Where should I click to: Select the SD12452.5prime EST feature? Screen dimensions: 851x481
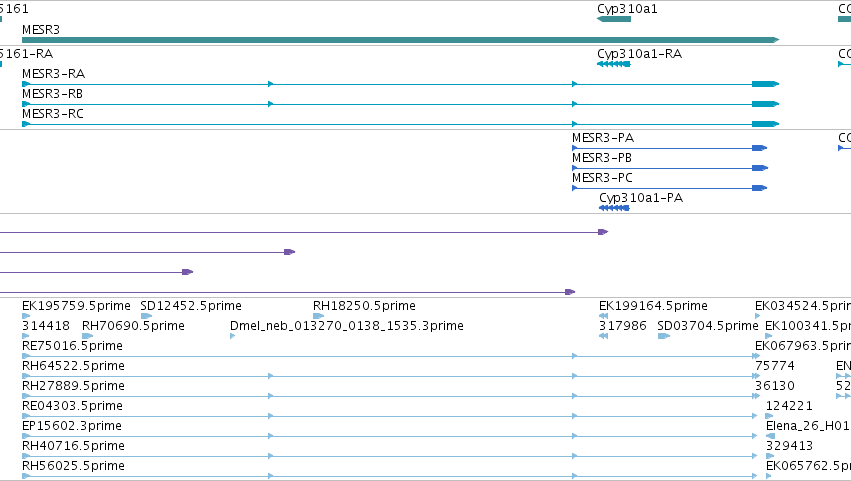coord(146,316)
